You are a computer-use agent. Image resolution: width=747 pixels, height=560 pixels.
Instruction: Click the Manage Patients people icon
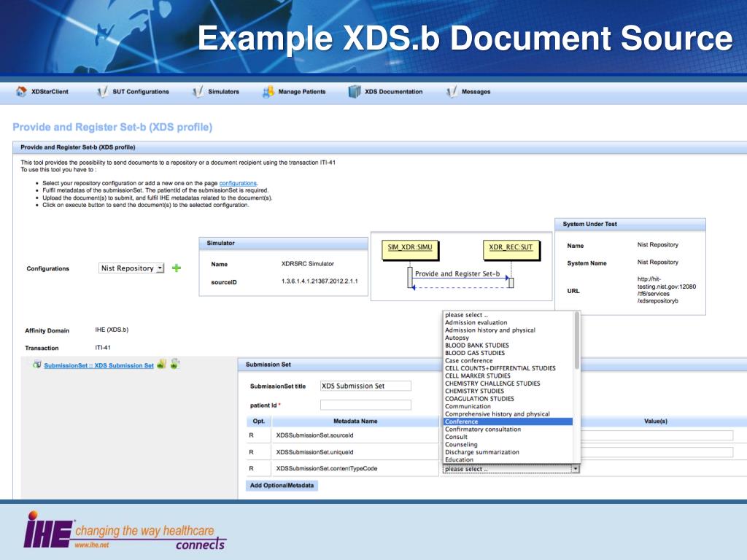coord(268,92)
